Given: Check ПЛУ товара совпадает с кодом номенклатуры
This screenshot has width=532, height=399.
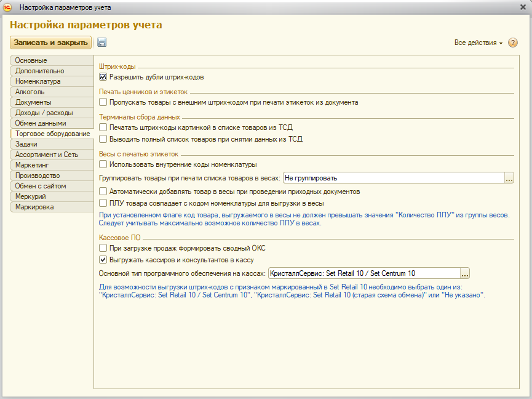Looking at the screenshot, I should (x=103, y=203).
